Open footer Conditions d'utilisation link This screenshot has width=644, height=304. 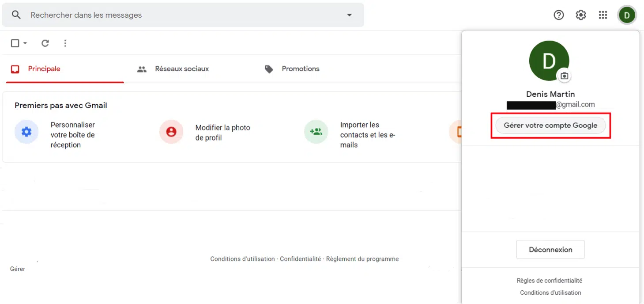[x=242, y=259]
